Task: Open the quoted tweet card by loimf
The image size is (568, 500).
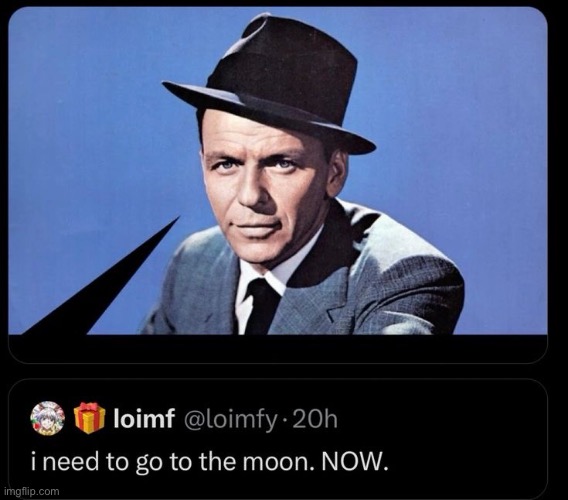Action: coord(278,438)
